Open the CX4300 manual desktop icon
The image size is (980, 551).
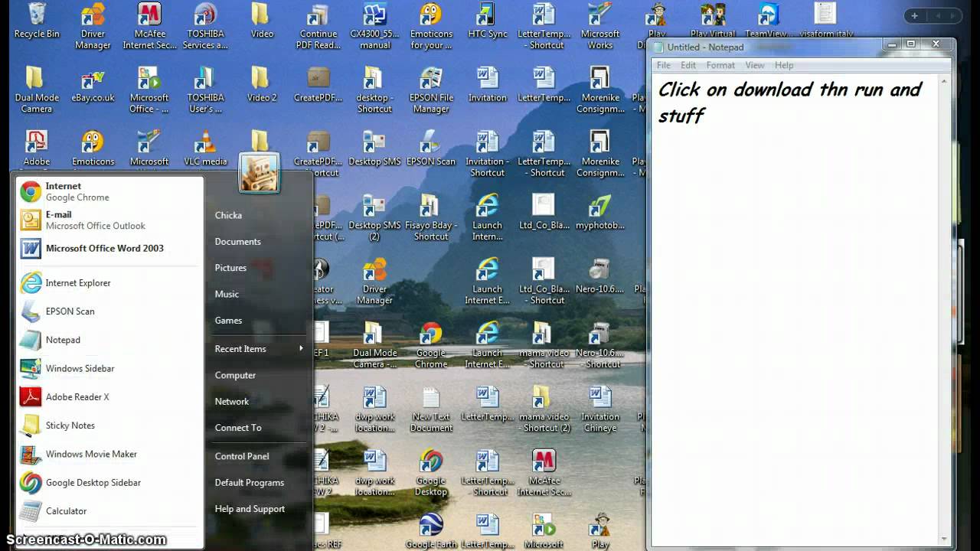[x=374, y=26]
